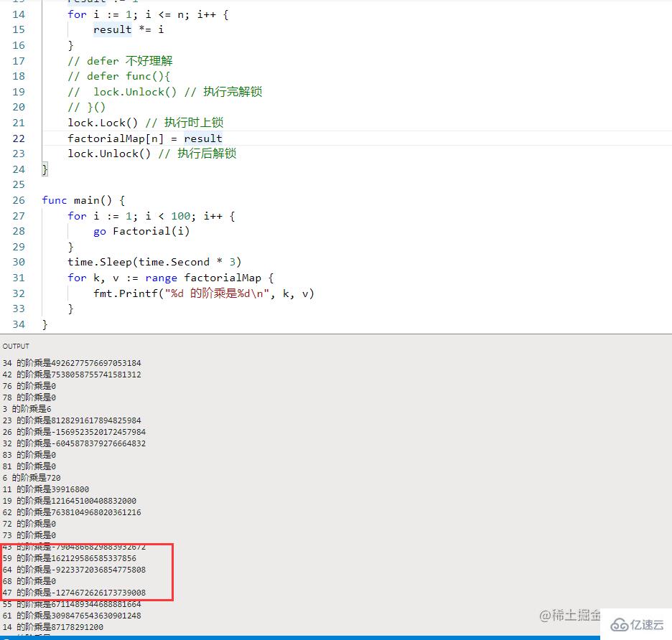Click 'lock.Unlock() // 执行后解锁' line
Image resolution: width=672 pixels, height=640 pixels.
tap(151, 154)
